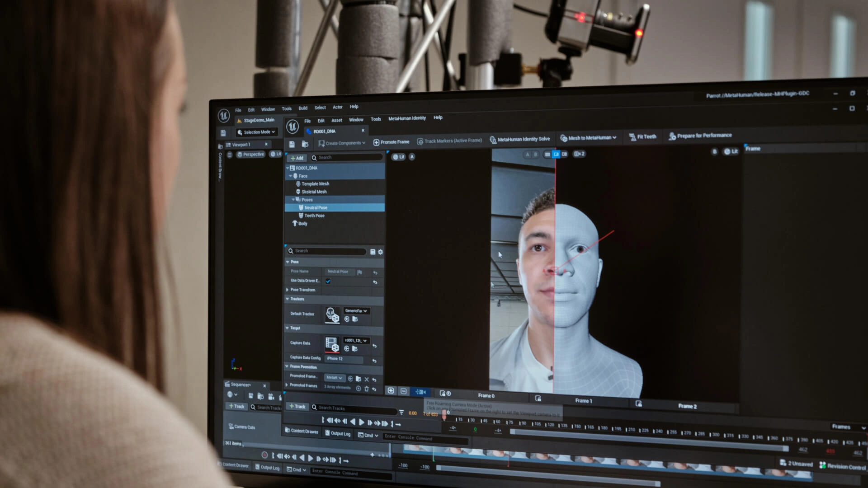The width and height of the screenshot is (868, 488).
Task: Click the flag icon next to Pose Name
Action: coord(359,272)
